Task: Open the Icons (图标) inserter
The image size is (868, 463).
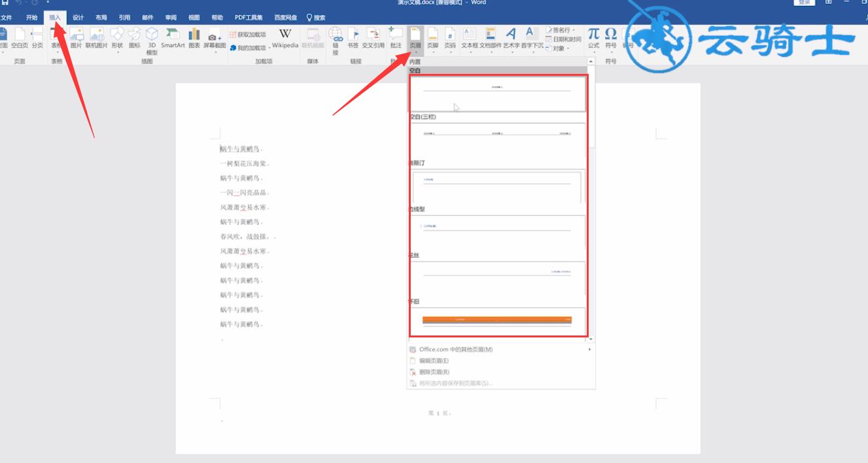Action: 135,39
